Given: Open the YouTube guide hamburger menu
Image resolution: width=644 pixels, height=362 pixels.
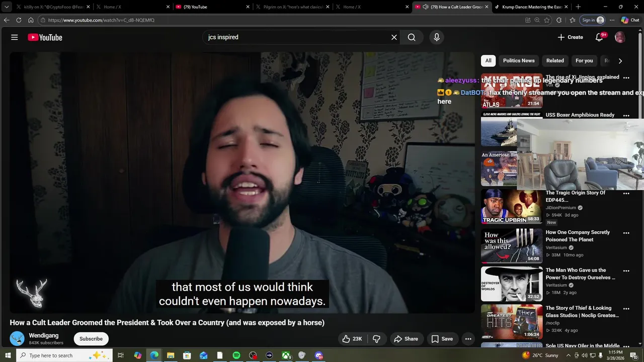Looking at the screenshot, I should click(x=15, y=37).
